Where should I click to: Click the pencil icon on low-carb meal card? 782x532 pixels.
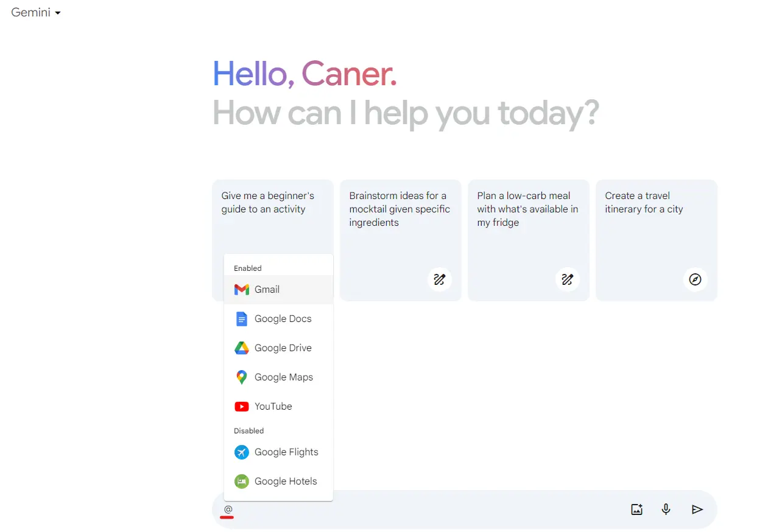point(567,279)
